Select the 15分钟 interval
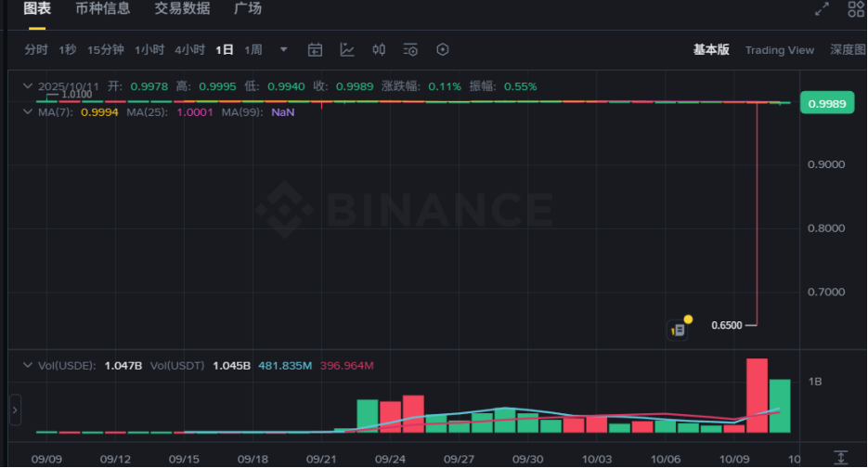Image resolution: width=868 pixels, height=468 pixels. point(105,50)
